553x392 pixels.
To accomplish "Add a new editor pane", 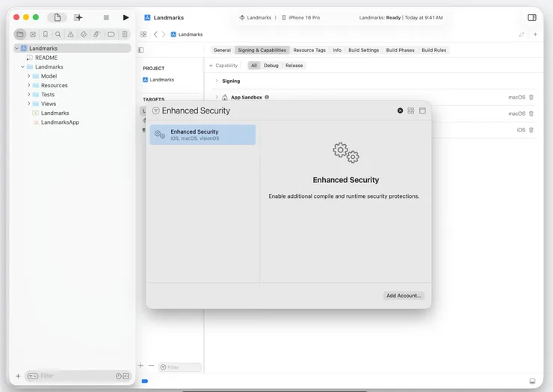I will tap(535, 34).
